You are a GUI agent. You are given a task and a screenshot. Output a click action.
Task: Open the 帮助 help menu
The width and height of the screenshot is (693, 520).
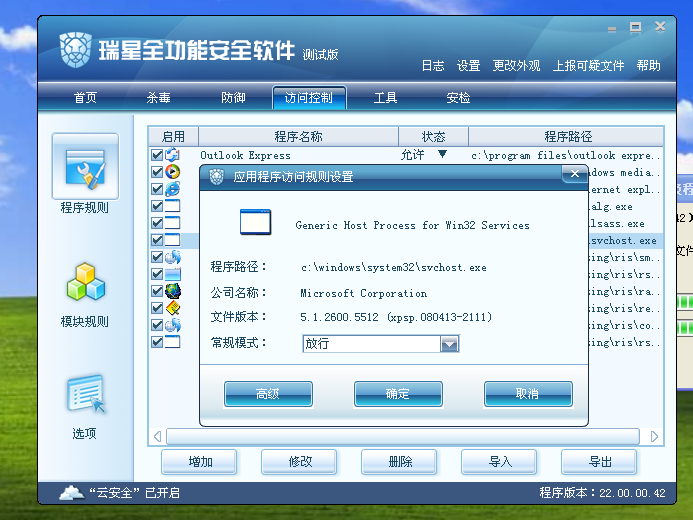click(x=649, y=66)
